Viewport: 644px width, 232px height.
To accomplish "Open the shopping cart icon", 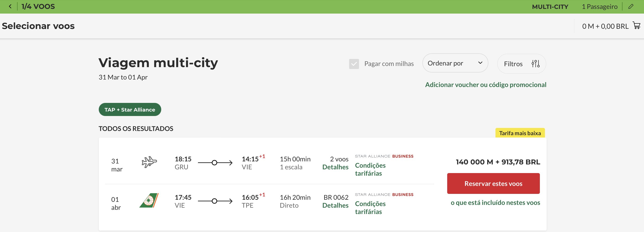I will coord(637,25).
